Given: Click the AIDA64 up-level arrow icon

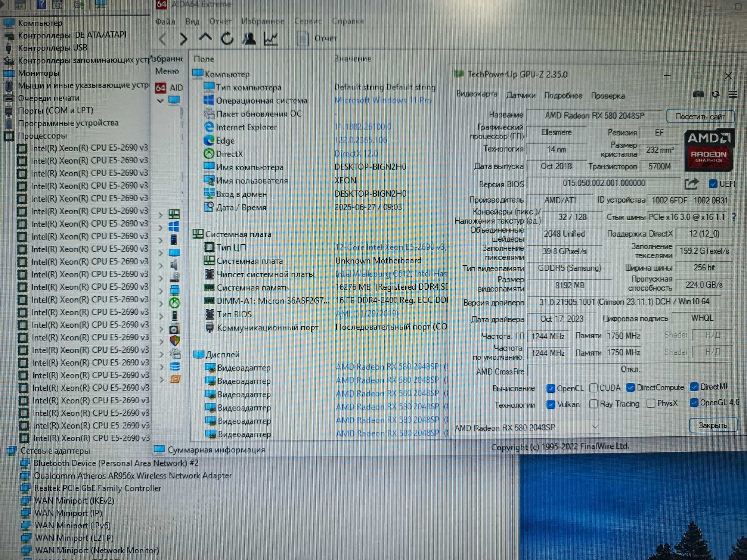Looking at the screenshot, I should pos(205,38).
